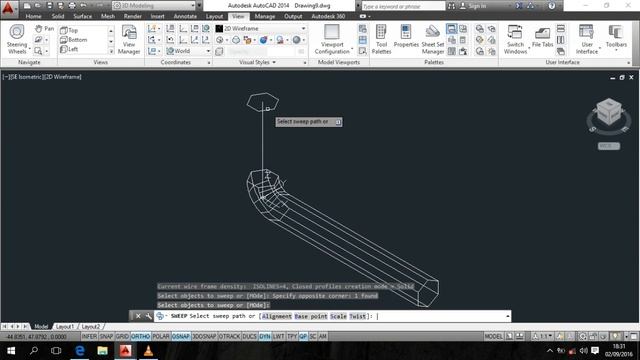Open the 3D Modeling workspace dropdown
Screen dimensions: 640x360
[153, 6]
